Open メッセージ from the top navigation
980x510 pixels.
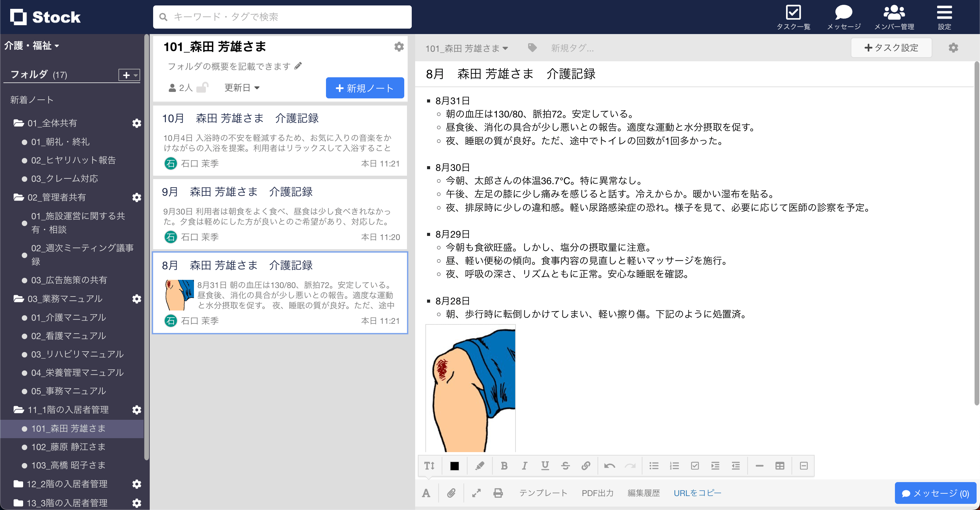[844, 16]
